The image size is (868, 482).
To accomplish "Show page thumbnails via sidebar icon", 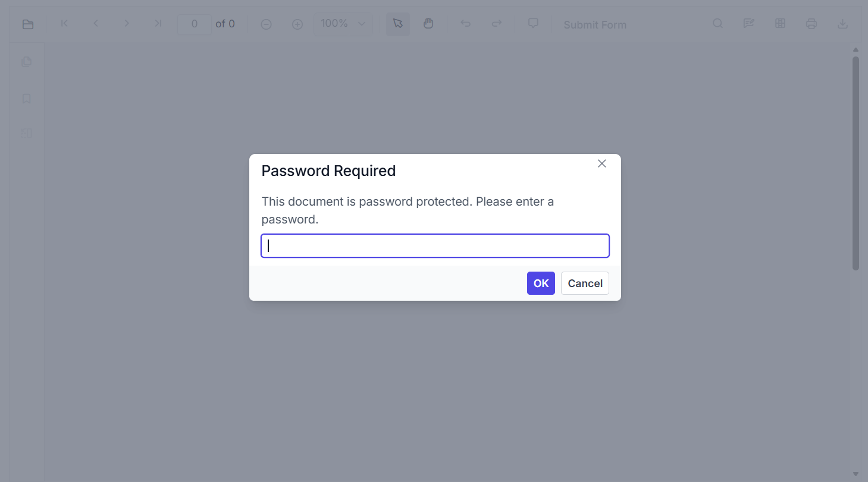I will tap(26, 62).
